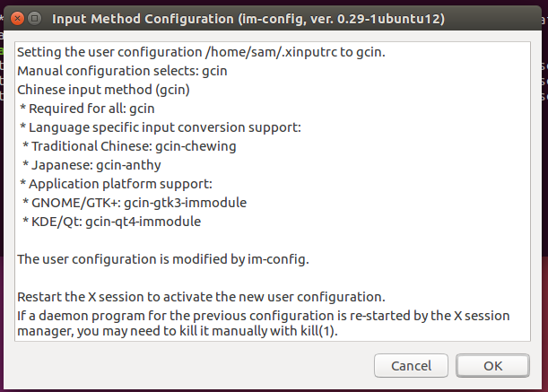Image resolution: width=548 pixels, height=392 pixels.
Task: Click the 'Chinese input method (gcin)' line
Action: (x=104, y=90)
